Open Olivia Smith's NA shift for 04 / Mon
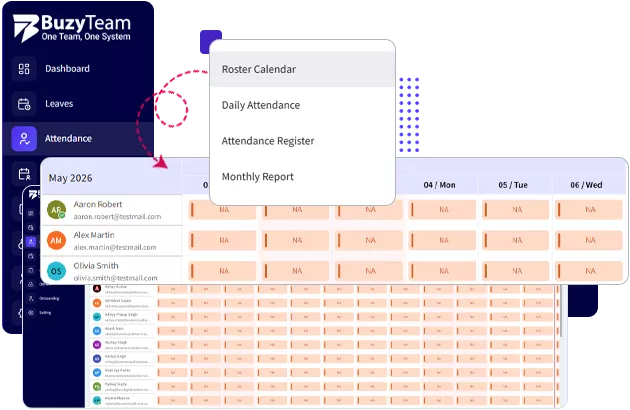This screenshot has height=410, width=630. click(x=442, y=271)
